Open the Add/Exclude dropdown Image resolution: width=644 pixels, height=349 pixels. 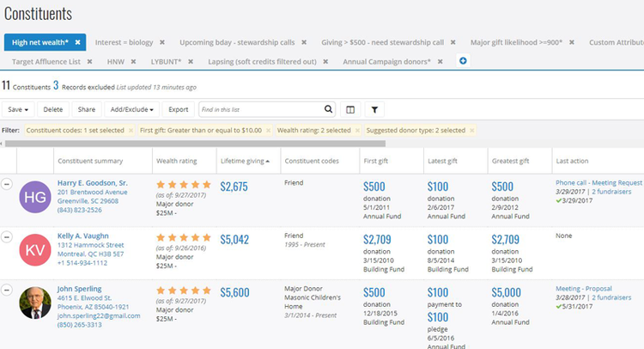point(131,110)
